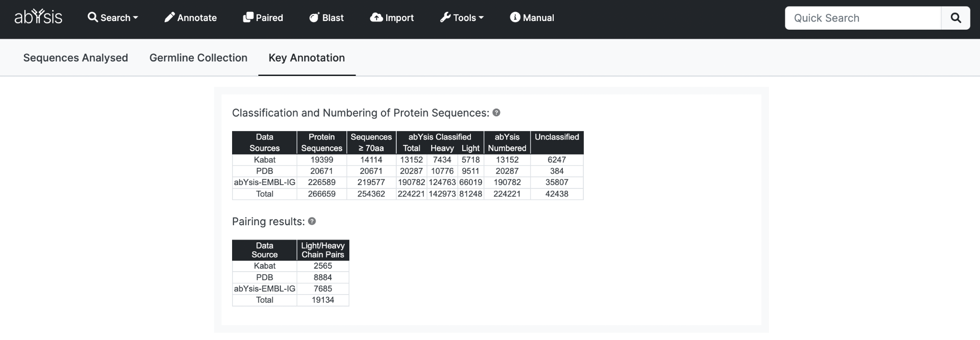This screenshot has width=980, height=340.
Task: Click PDB row label in classification table
Action: (x=265, y=171)
